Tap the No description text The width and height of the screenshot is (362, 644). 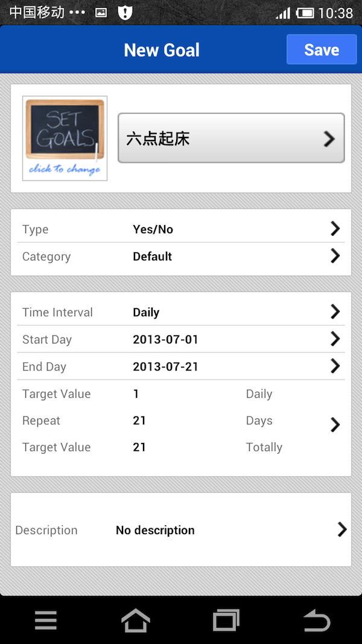(x=155, y=531)
